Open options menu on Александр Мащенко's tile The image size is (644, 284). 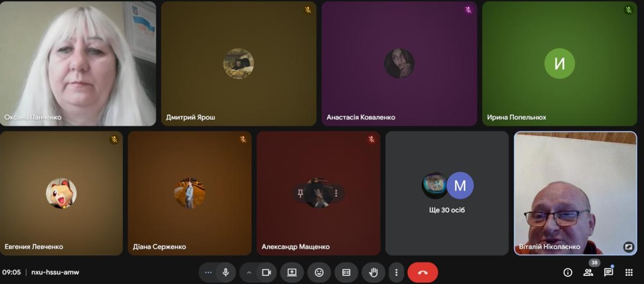pos(336,193)
